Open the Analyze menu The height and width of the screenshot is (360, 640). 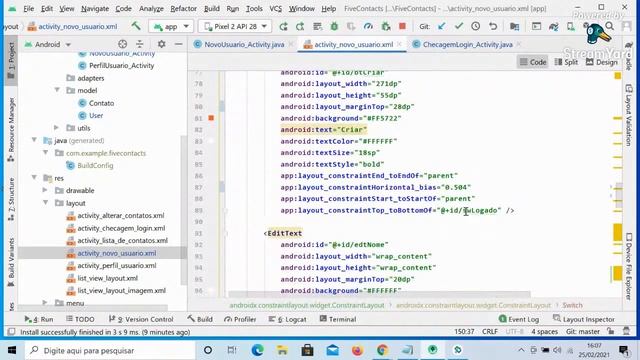pyautogui.click(x=151, y=9)
